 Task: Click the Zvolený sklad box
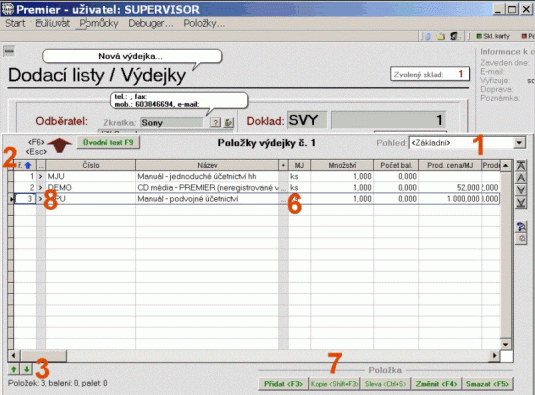430,74
